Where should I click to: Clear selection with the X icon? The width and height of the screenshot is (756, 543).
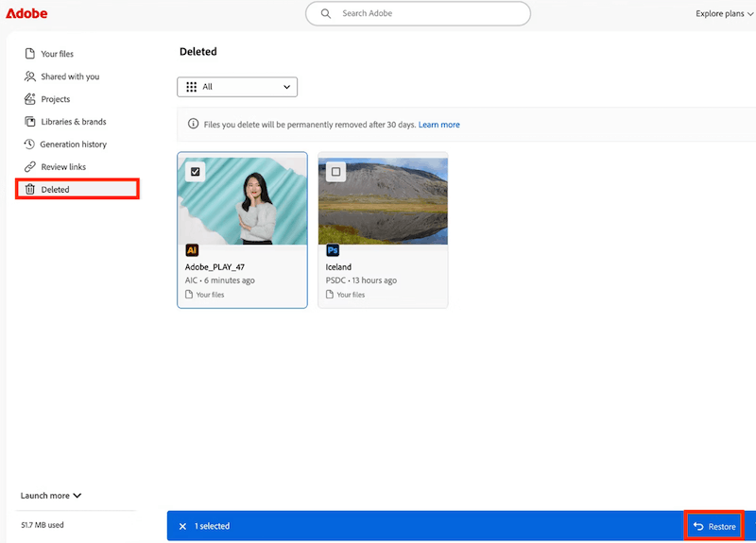182,526
